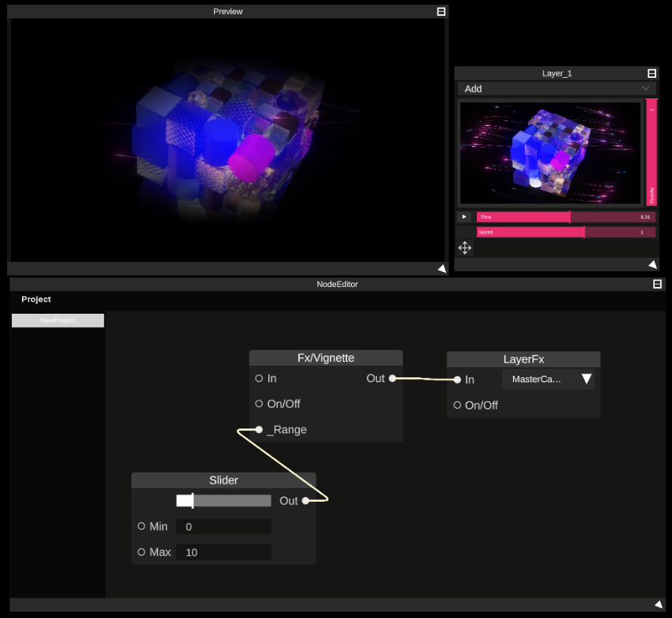Image resolution: width=672 pixels, height=618 pixels.
Task: Open the Add dropdown in the Layer_1 panel
Action: (556, 89)
